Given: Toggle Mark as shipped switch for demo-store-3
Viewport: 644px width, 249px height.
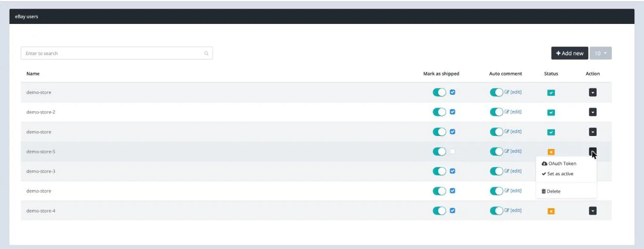Looking at the screenshot, I should [439, 171].
